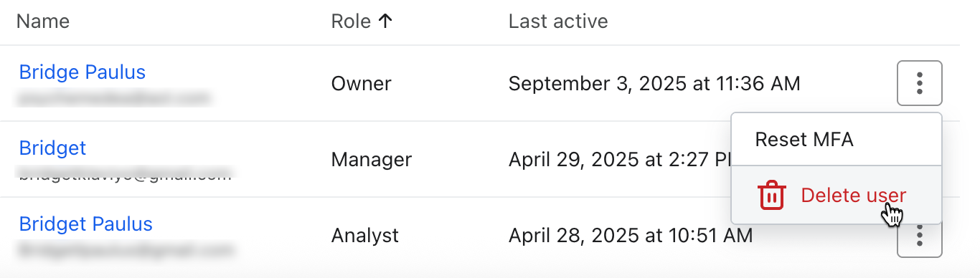Click the sort arrow beside Role

(x=385, y=21)
